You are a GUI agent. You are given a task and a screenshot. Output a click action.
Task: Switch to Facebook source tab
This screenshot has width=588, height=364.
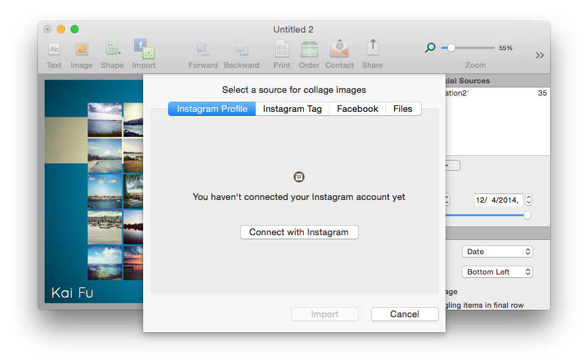[357, 108]
